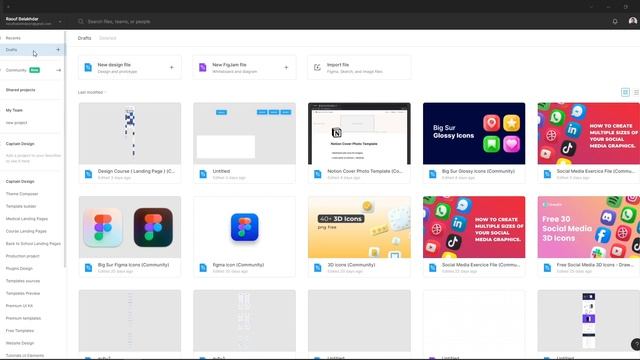This screenshot has height=360, width=640.
Task: Click file icon beside first Untitled file
Action: [x=203, y=174]
